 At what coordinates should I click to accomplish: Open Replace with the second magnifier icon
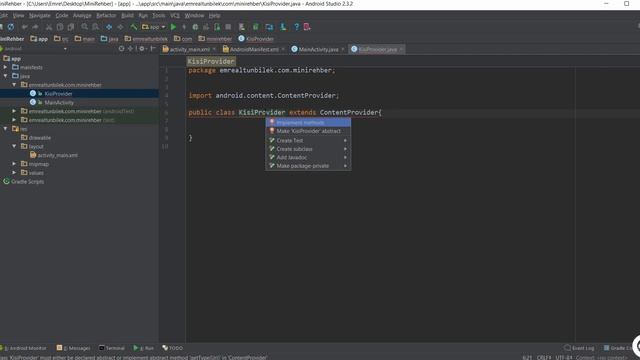pyautogui.click(x=95, y=27)
